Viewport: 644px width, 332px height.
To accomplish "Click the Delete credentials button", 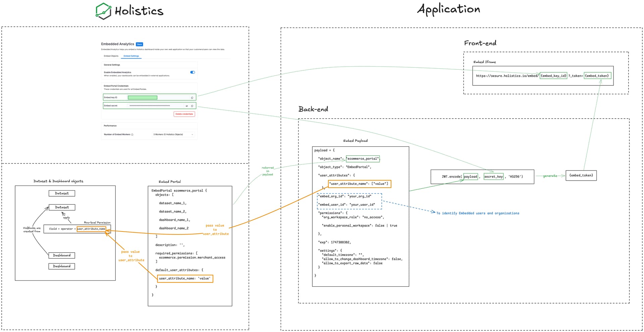I will click(x=184, y=114).
